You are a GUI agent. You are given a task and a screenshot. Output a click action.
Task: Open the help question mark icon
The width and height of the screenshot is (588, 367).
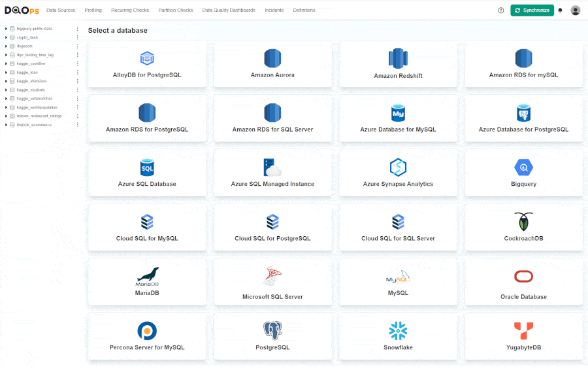[501, 10]
